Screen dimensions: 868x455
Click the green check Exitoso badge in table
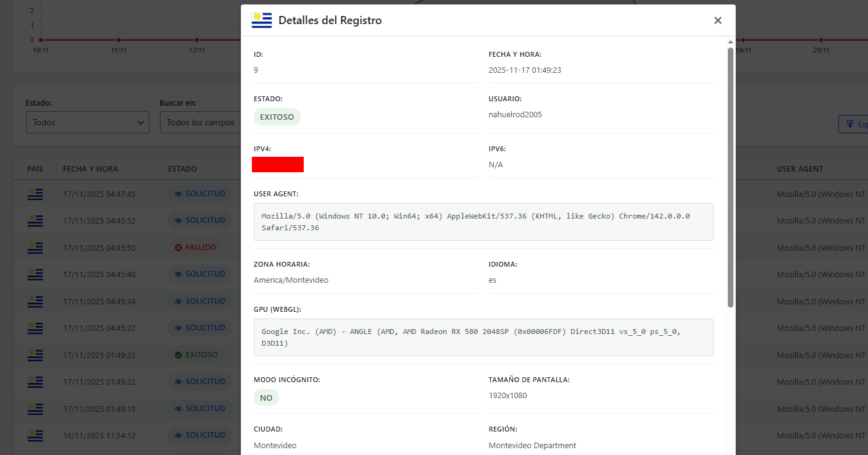(196, 355)
